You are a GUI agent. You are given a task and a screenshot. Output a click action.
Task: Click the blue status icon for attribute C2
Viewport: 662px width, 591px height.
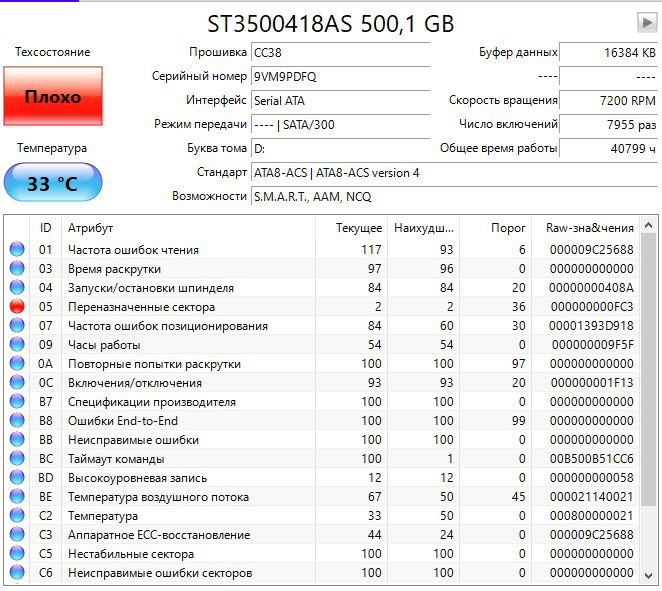(17, 515)
